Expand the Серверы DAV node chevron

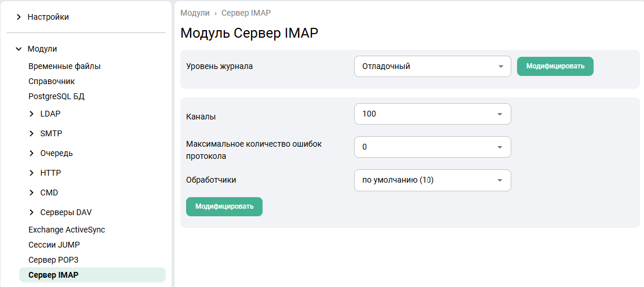point(31,212)
